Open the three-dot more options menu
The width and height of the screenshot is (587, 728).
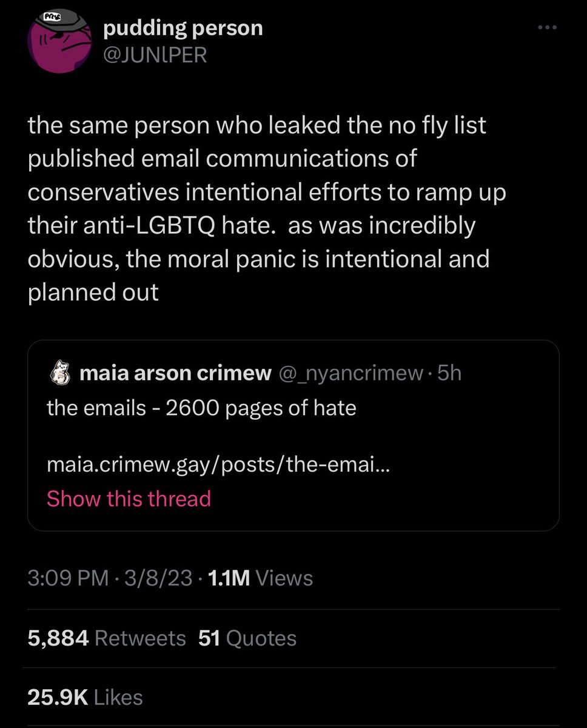coord(549,28)
